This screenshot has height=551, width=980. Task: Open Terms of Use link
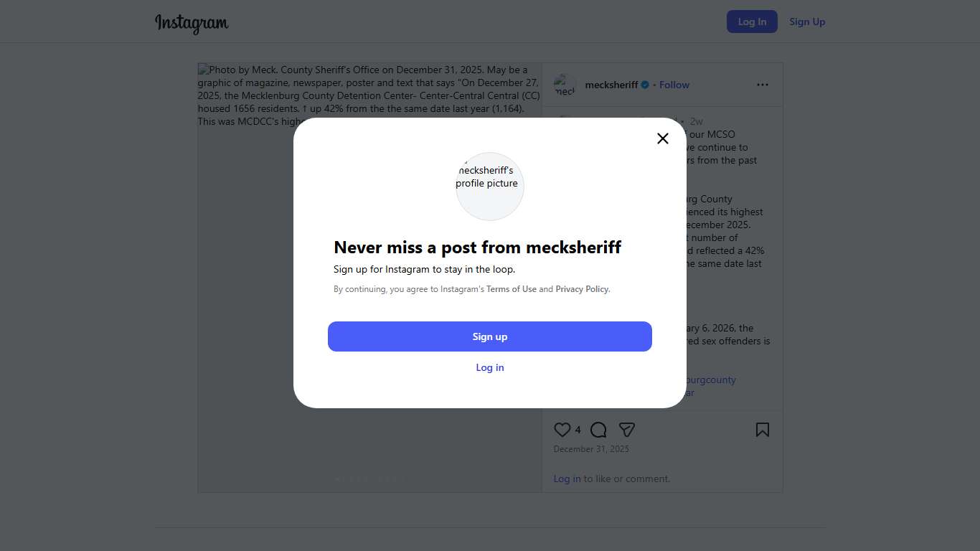512,289
